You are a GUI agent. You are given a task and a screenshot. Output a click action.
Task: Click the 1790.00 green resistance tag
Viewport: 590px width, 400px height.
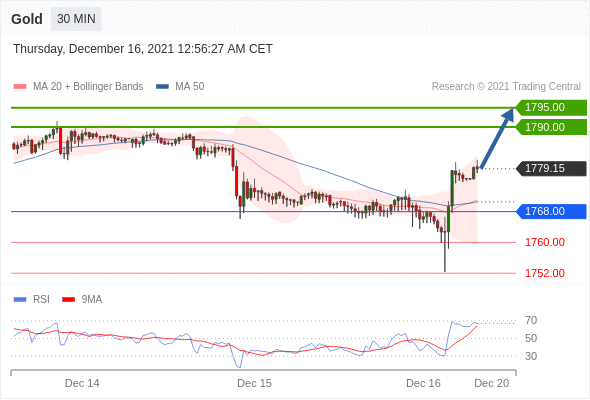pyautogui.click(x=551, y=127)
